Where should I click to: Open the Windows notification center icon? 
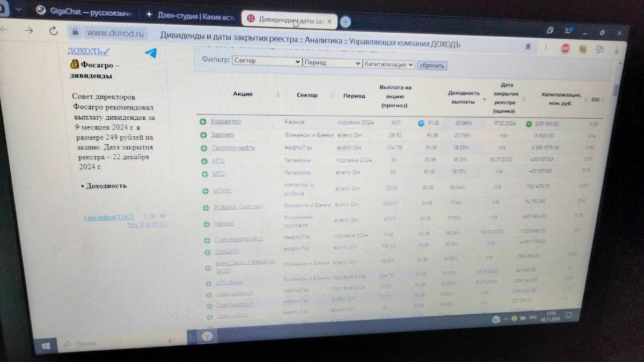coord(570,316)
